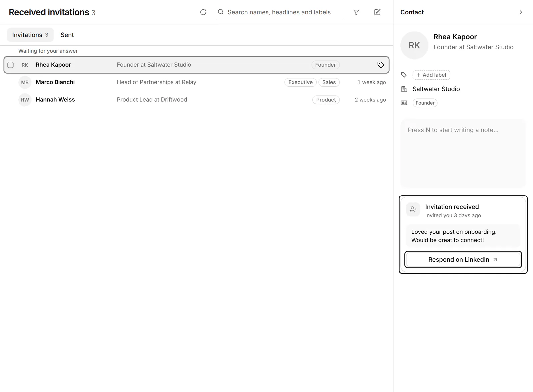Open the filter funnel icon

point(356,12)
